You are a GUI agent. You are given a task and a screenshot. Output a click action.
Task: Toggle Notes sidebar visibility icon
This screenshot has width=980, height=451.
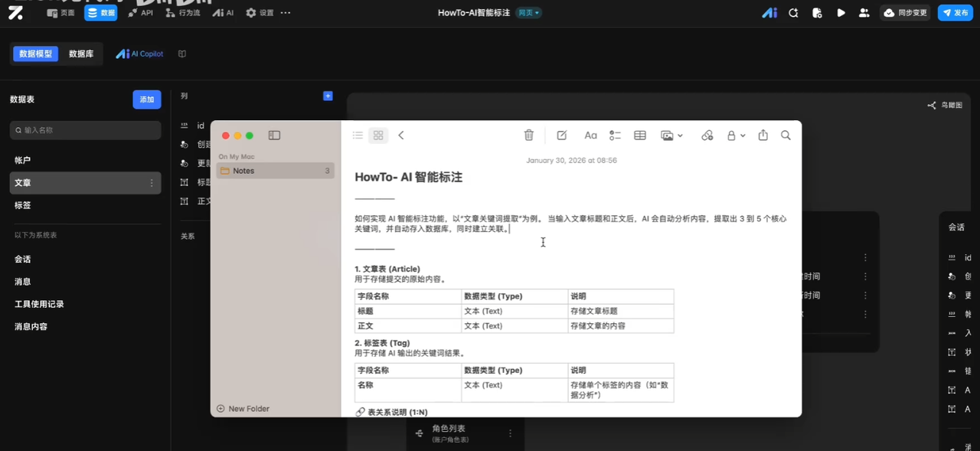274,136
